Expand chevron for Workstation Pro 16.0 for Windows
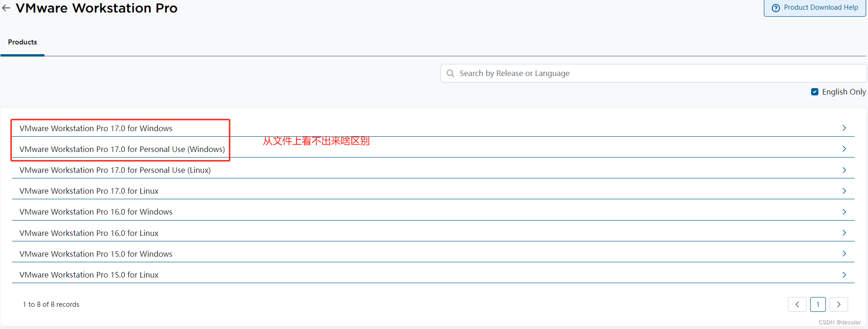 click(x=844, y=212)
